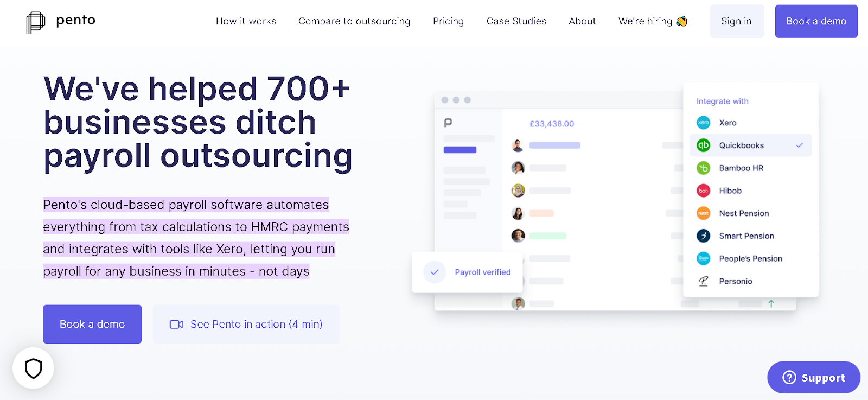
Task: Go to the Pricing page
Action: click(448, 21)
